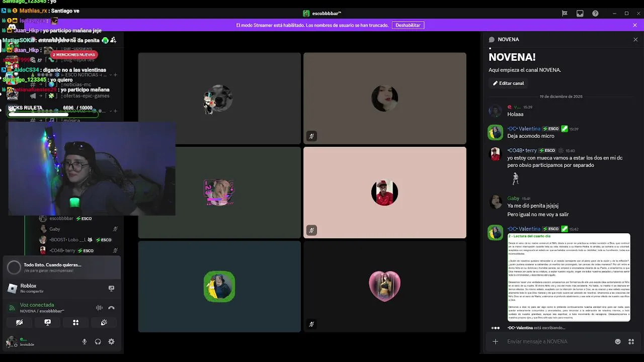644x362 pixels.
Task: Toggle noise suppression waveform icon
Action: [x=99, y=308]
